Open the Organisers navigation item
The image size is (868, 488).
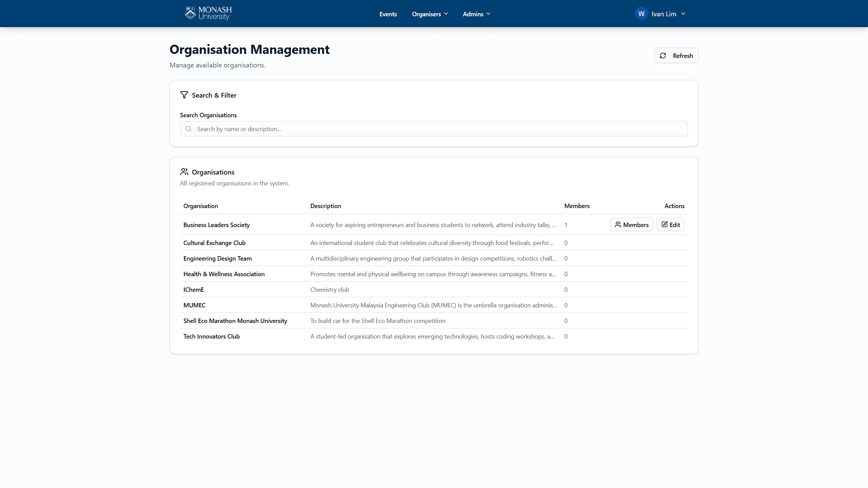427,14
